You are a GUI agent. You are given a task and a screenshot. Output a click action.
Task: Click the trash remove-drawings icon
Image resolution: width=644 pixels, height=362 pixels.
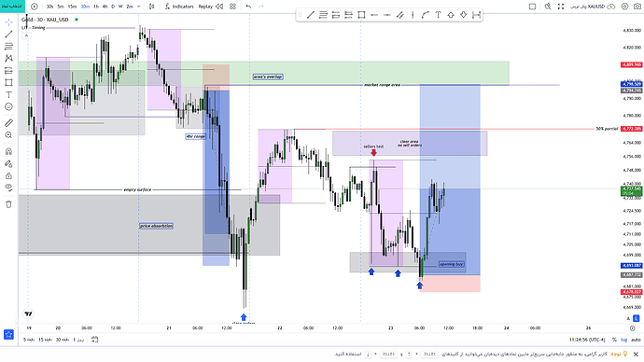click(x=8, y=204)
